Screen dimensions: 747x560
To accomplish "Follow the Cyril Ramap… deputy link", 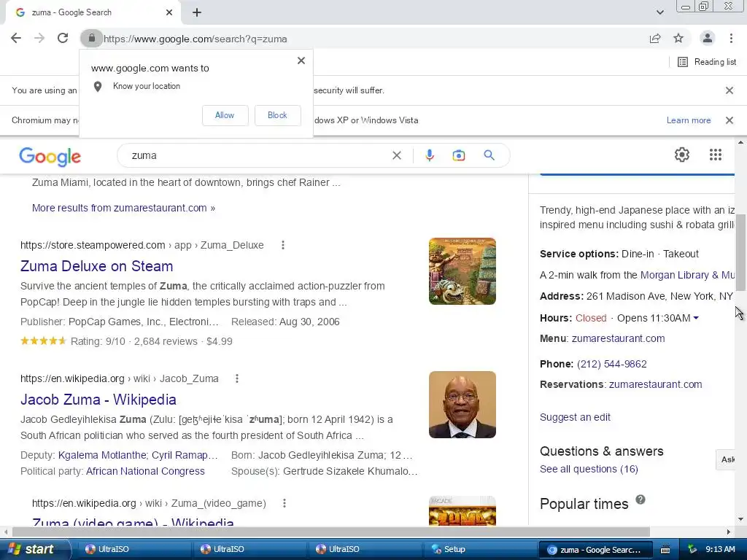I will [185, 455].
